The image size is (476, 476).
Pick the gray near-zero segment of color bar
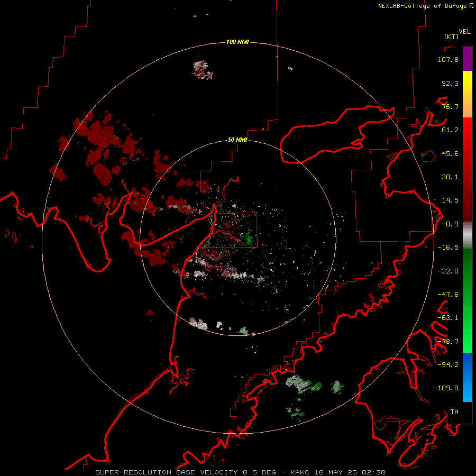(467, 235)
